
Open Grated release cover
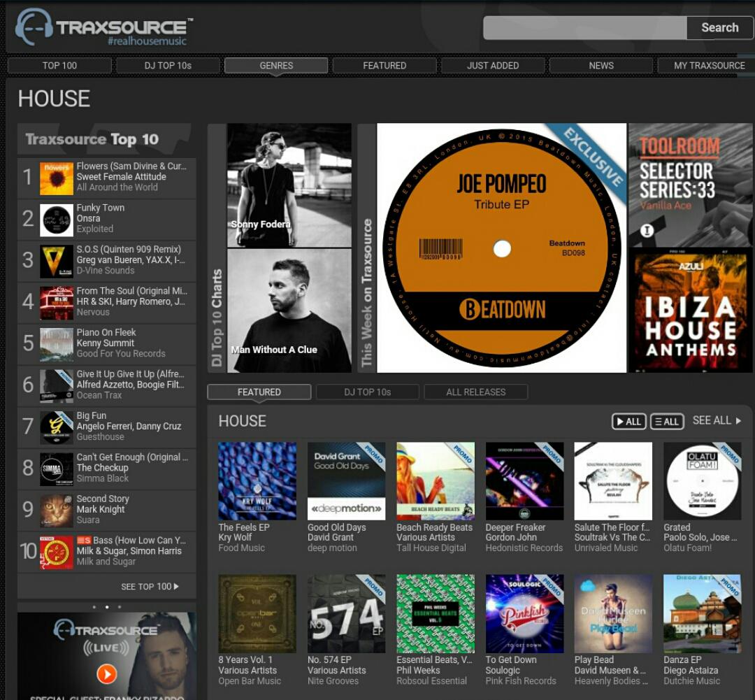702,481
